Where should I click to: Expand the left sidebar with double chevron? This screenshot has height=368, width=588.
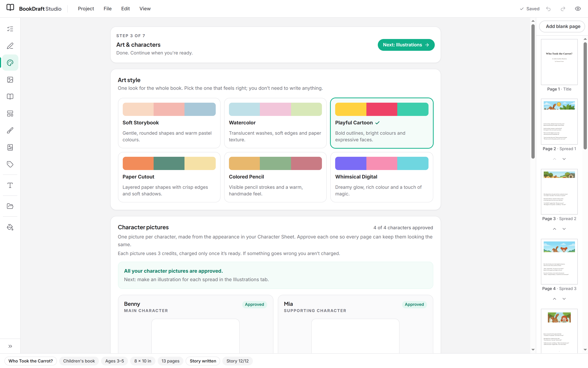10,346
